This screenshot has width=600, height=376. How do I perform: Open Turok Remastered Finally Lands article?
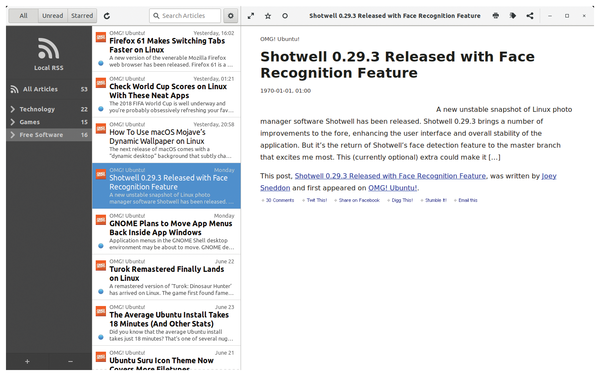[166, 277]
